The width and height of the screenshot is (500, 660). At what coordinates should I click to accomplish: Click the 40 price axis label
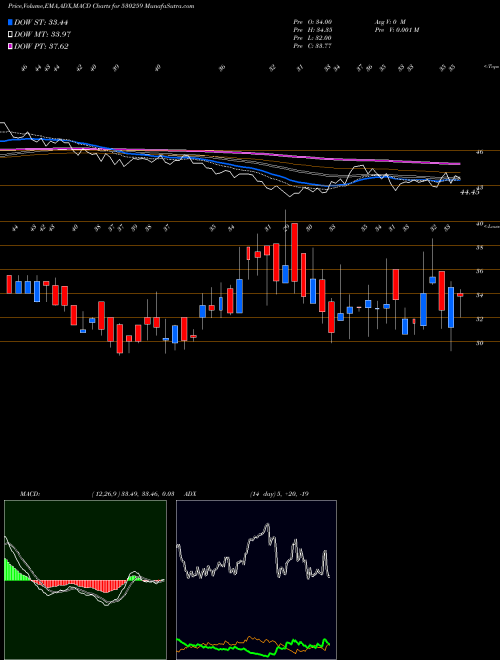(x=479, y=224)
